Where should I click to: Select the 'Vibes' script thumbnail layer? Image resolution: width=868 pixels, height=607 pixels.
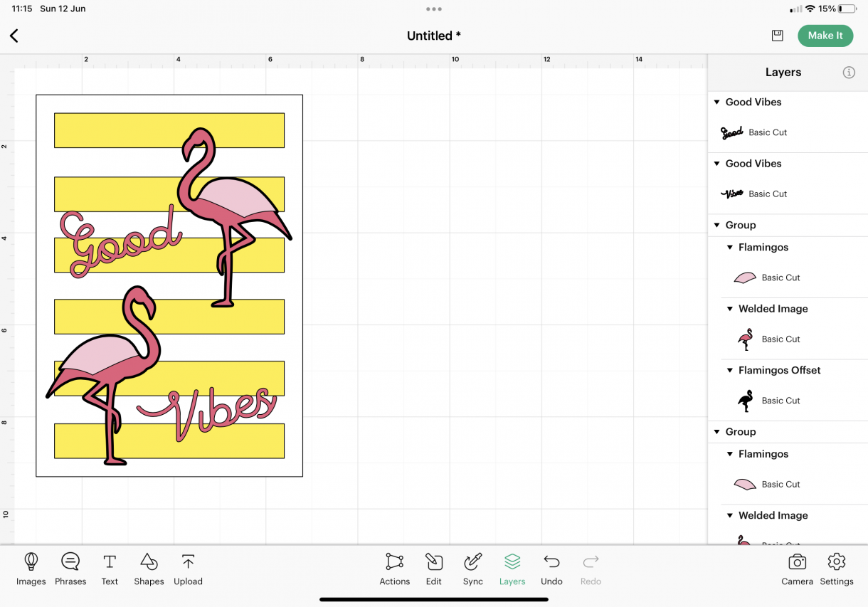click(x=732, y=194)
